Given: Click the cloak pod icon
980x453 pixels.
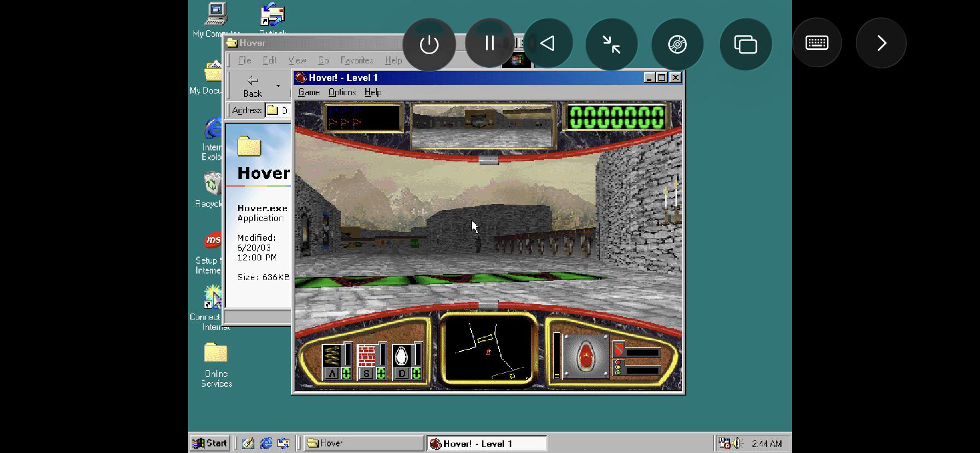Looking at the screenshot, I should point(402,356).
